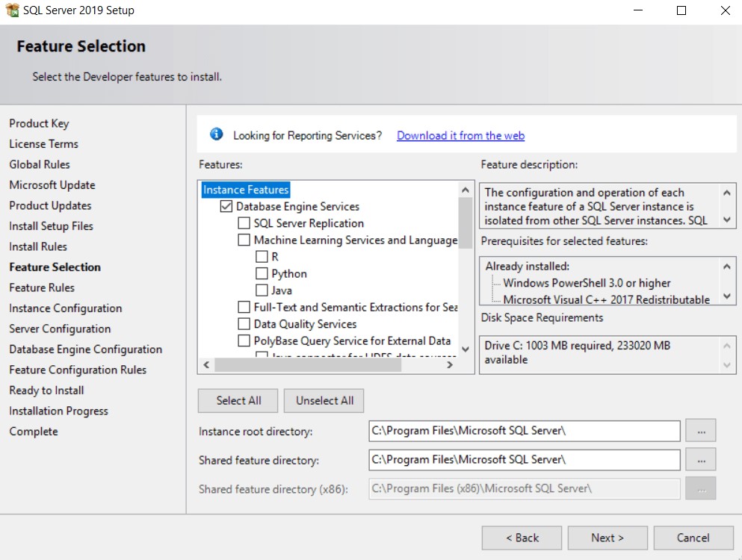Go back with the Back button
Screen dimensions: 742x560
(x=522, y=538)
